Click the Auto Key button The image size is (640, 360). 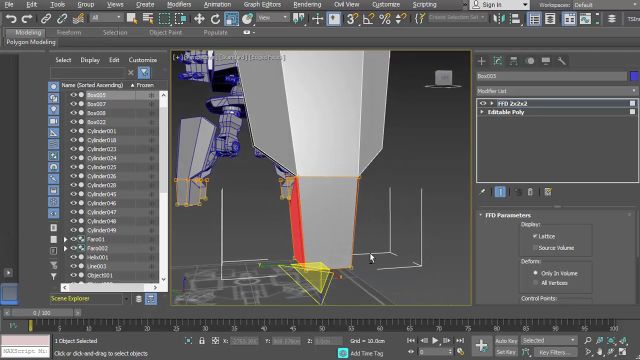click(506, 341)
